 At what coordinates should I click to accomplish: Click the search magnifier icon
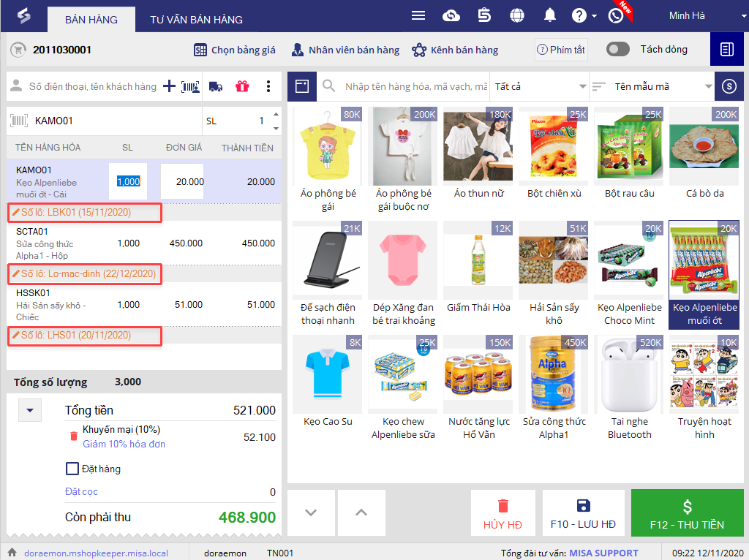[x=328, y=86]
